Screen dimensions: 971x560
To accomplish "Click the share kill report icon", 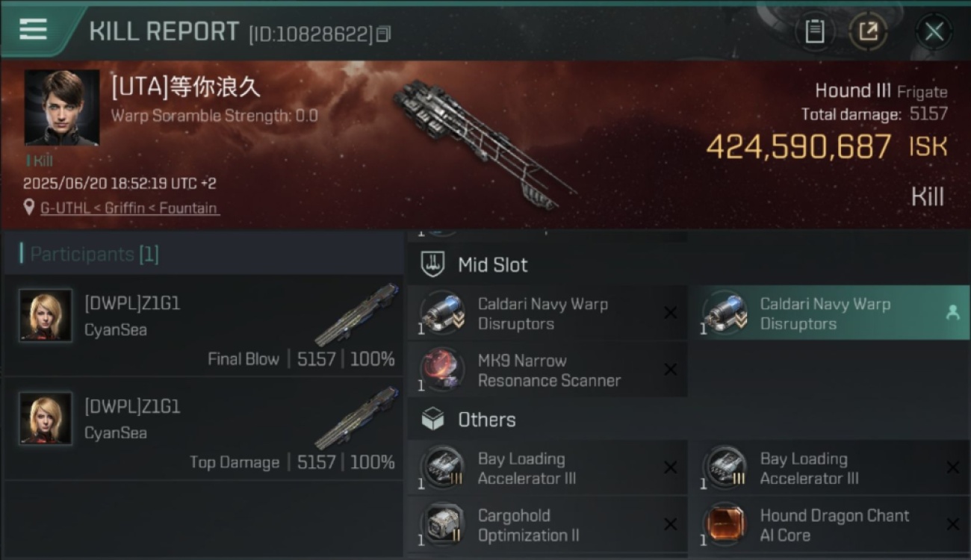I will [868, 31].
